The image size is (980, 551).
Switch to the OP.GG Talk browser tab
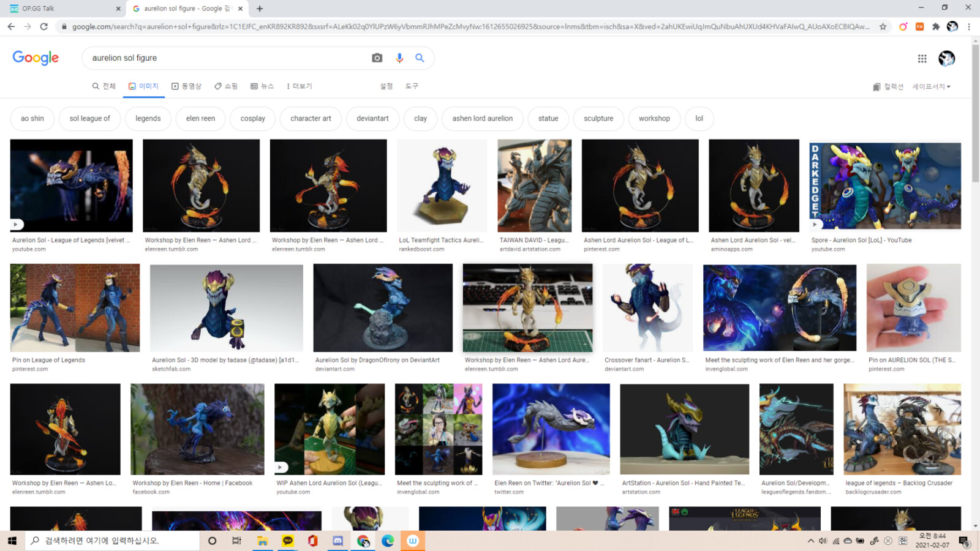61,9
